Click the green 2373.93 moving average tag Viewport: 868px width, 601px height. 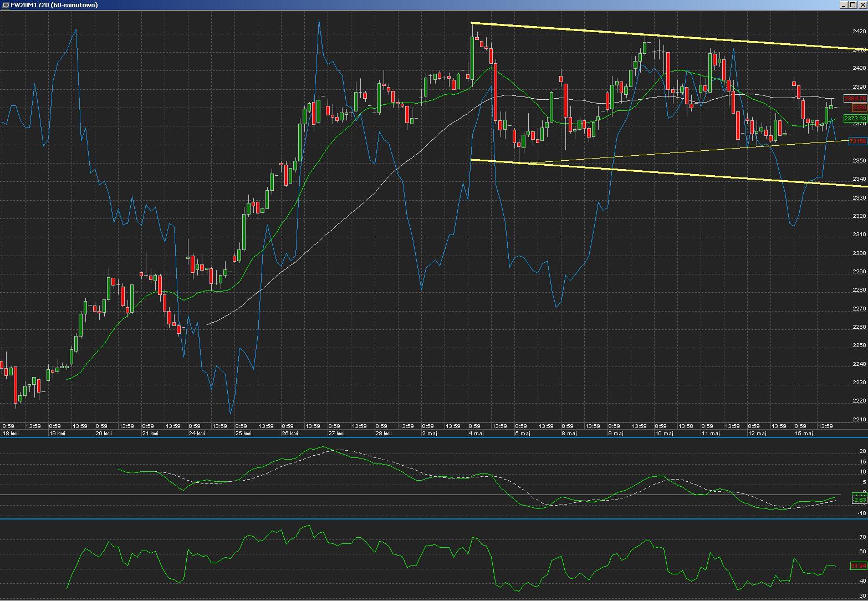(855, 119)
